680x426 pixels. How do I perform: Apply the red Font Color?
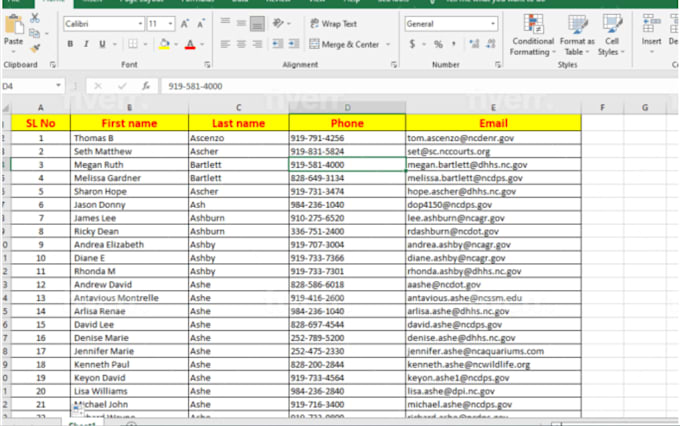[190, 44]
